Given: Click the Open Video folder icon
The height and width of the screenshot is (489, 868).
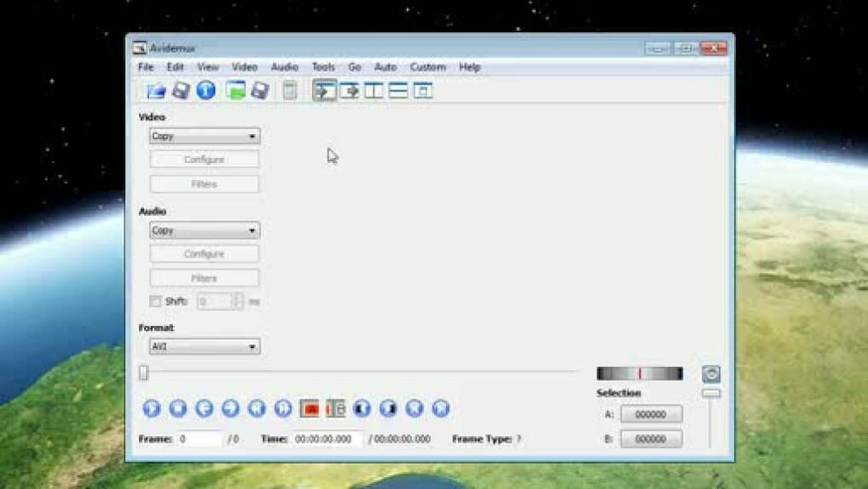Looking at the screenshot, I should (x=155, y=90).
